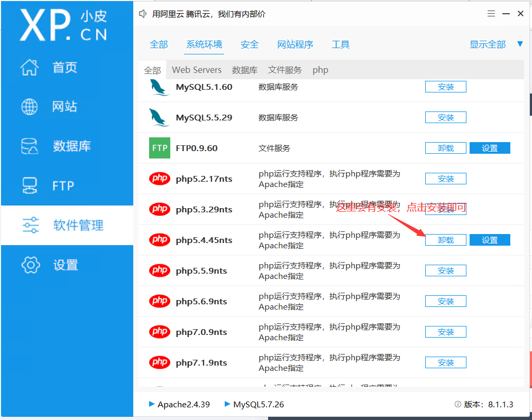Select the 全部 sub-filter tab

[x=152, y=70]
